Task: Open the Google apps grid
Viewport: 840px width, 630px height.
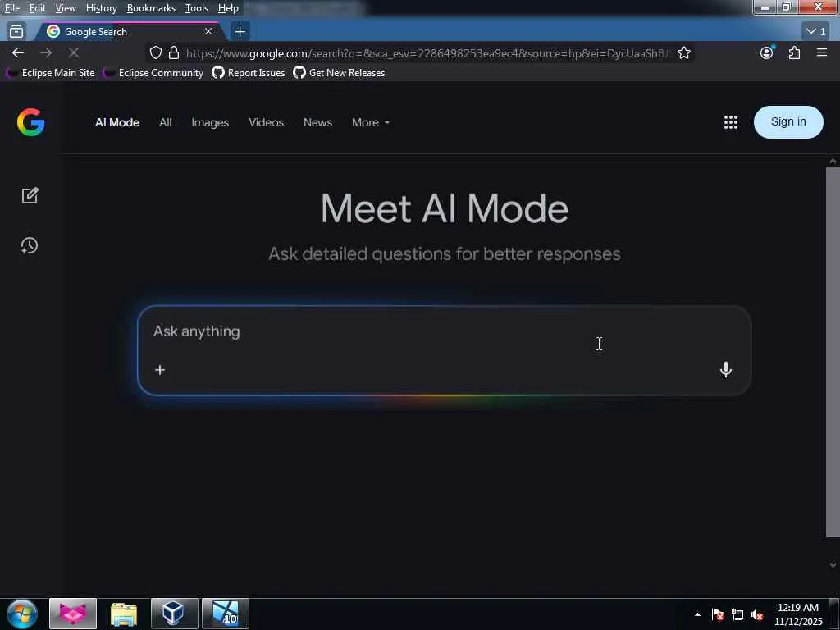Action: tap(731, 122)
